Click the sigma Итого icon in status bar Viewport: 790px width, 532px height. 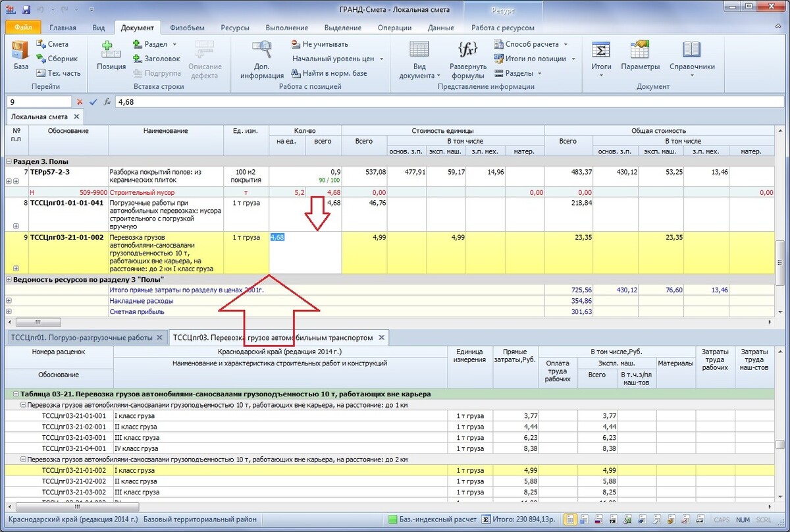[x=486, y=519]
